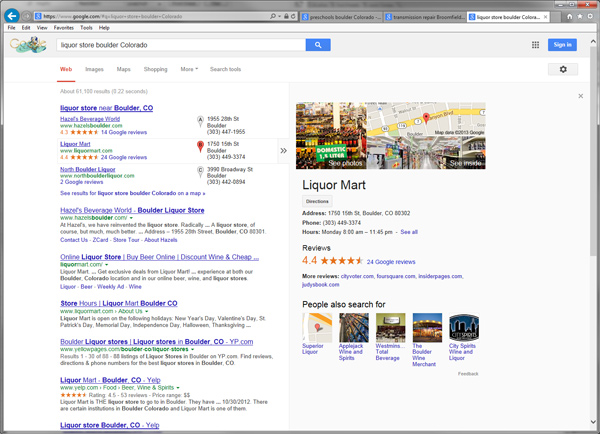Open the search settings gear
Screen dimensions: 600x434
coord(563,69)
